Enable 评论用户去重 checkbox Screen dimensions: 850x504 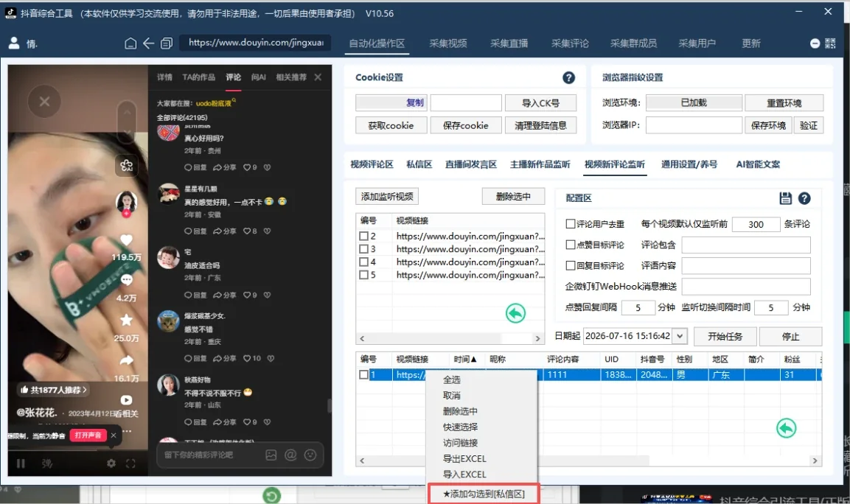571,224
